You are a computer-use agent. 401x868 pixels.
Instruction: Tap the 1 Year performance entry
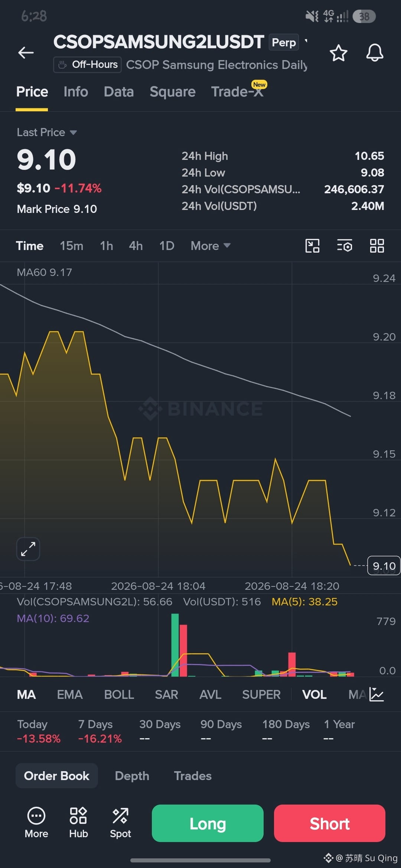pos(339,731)
